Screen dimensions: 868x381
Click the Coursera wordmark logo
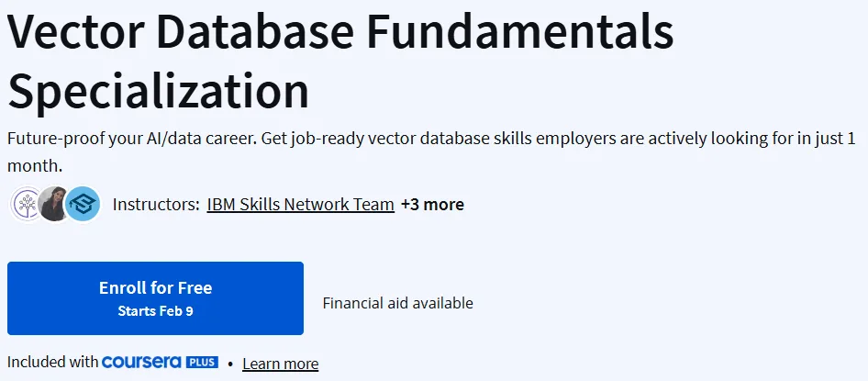coord(141,363)
